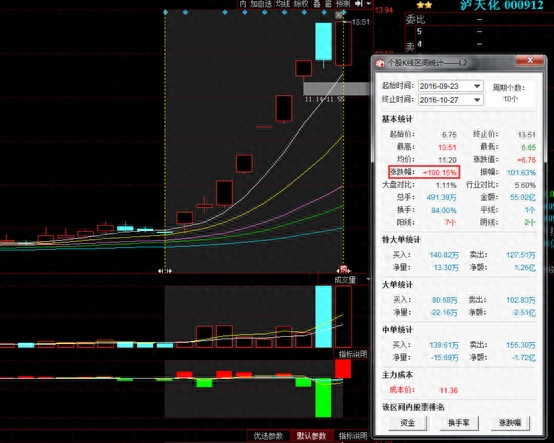Open the 终止时间 date dropdown
This screenshot has width=554, height=443.
tap(477, 100)
